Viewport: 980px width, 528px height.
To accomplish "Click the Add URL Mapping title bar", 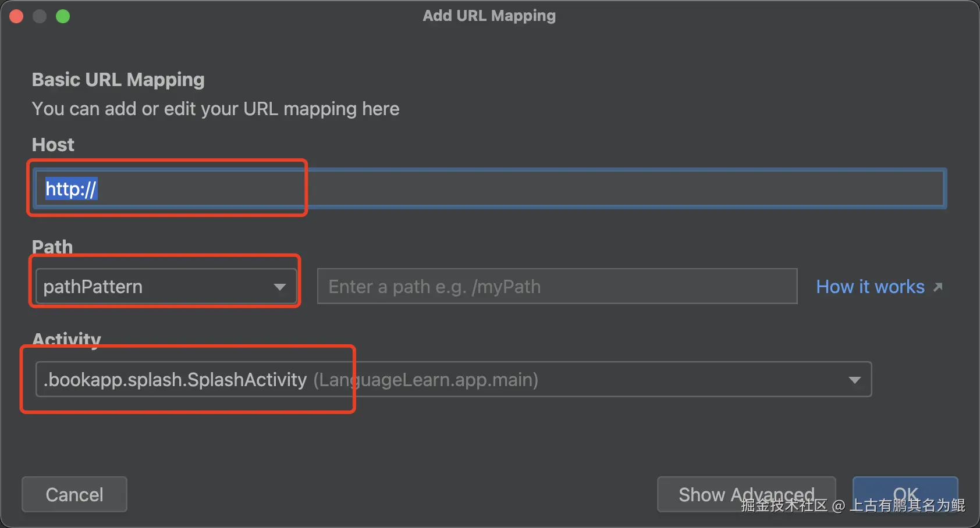I will (x=489, y=16).
